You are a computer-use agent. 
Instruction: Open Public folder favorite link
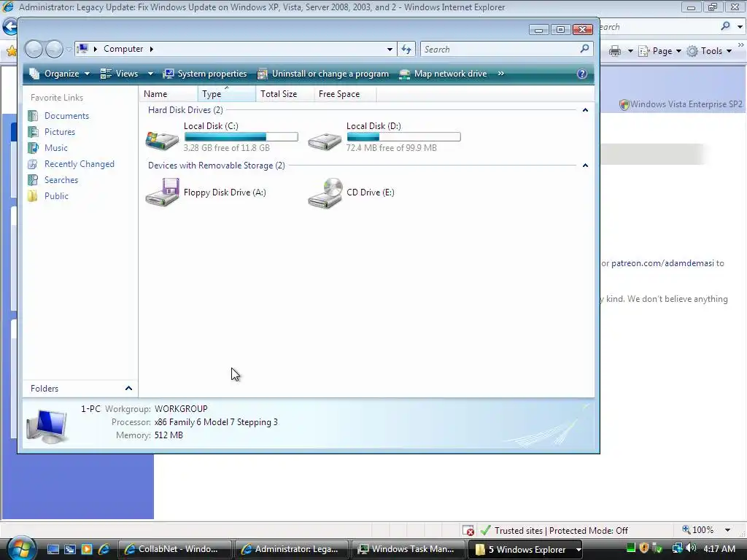click(56, 196)
